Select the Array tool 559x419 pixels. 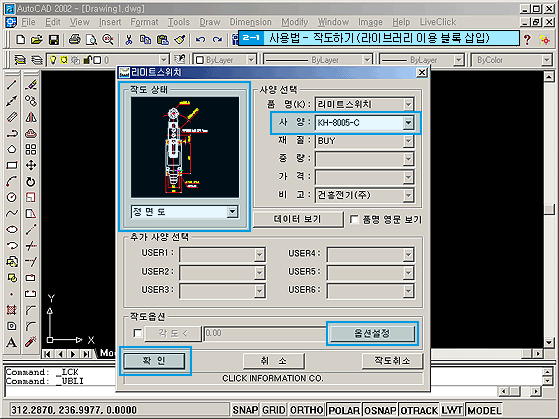[31, 149]
